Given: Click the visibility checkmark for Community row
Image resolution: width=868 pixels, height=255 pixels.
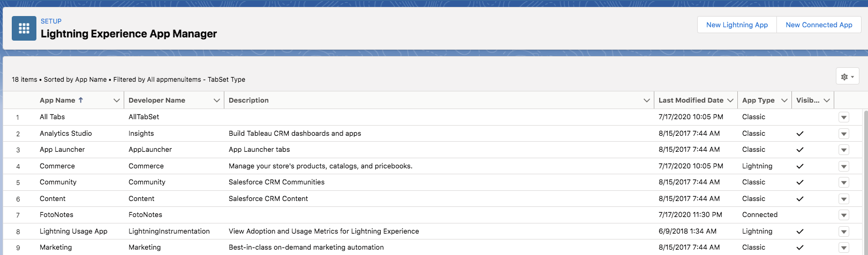Looking at the screenshot, I should 800,182.
